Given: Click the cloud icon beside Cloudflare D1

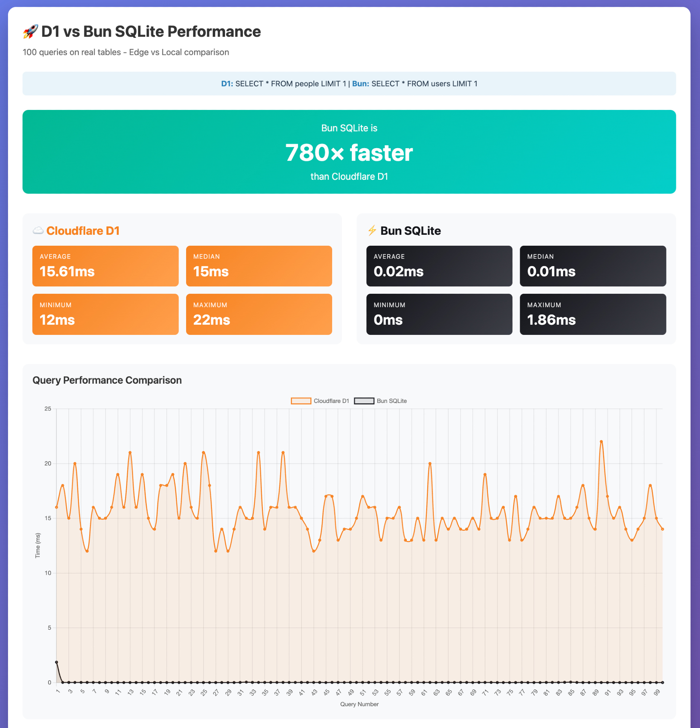Looking at the screenshot, I should [x=38, y=231].
